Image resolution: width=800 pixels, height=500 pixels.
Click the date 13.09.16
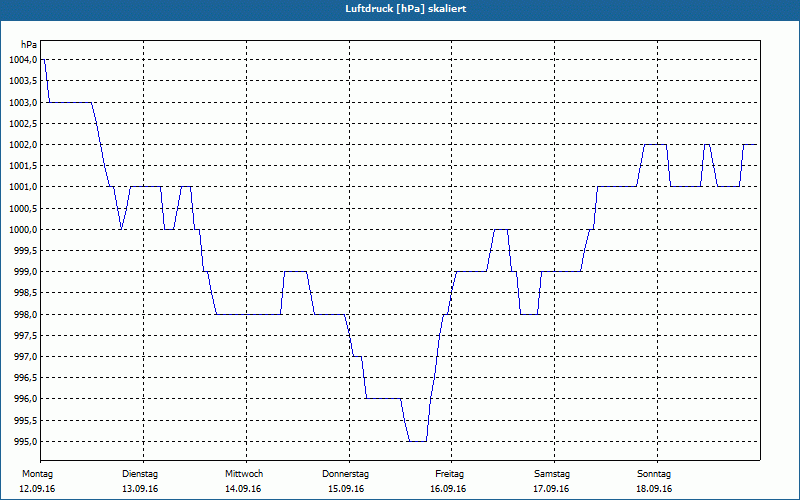click(140, 489)
